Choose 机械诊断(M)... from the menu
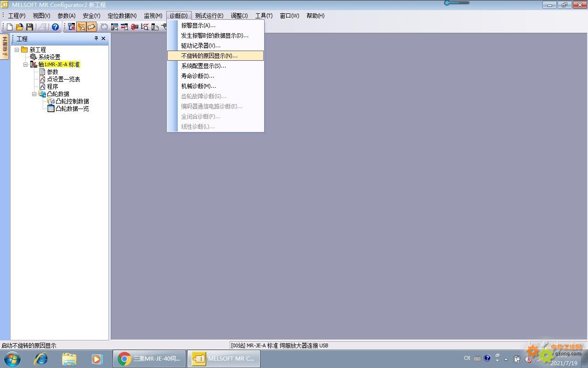 pyautogui.click(x=215, y=86)
